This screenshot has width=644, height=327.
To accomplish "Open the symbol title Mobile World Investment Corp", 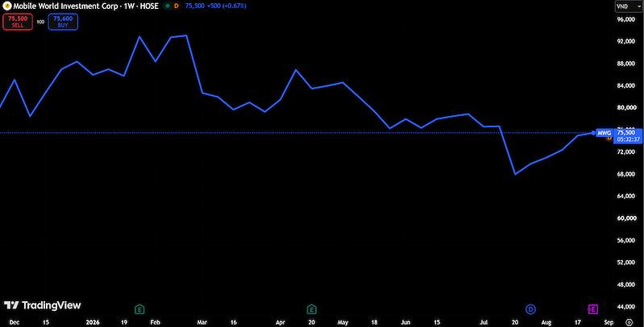I will click(85, 6).
